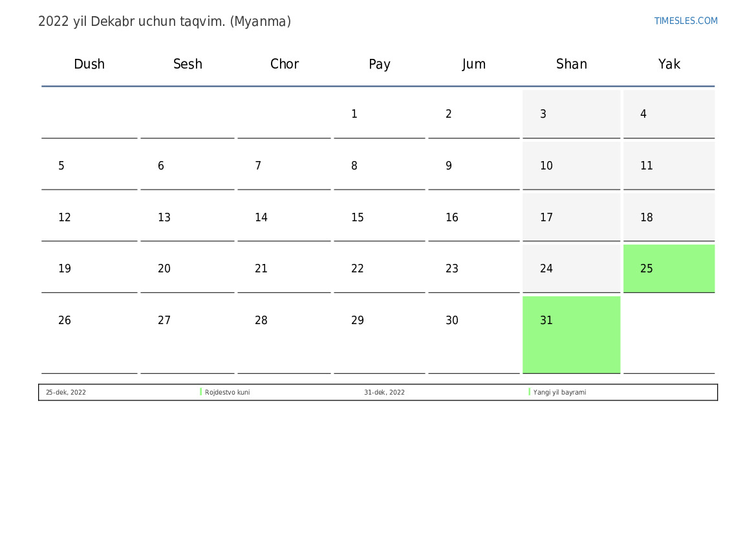This screenshot has height=535, width=756.
Task: Click the Dush weekday header
Action: tap(89, 64)
